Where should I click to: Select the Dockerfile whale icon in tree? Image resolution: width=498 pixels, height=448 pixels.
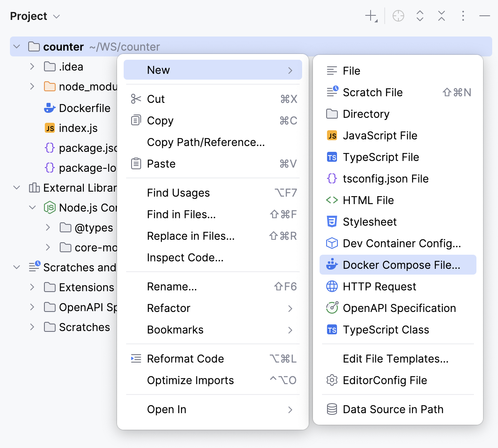[50, 108]
